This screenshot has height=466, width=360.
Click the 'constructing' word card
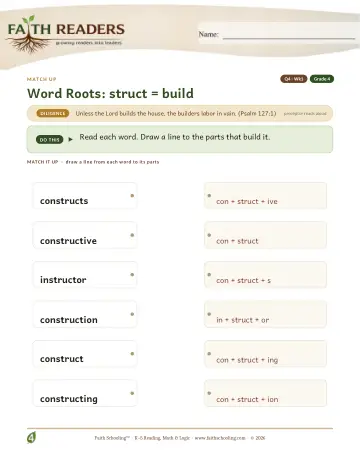(x=85, y=393)
